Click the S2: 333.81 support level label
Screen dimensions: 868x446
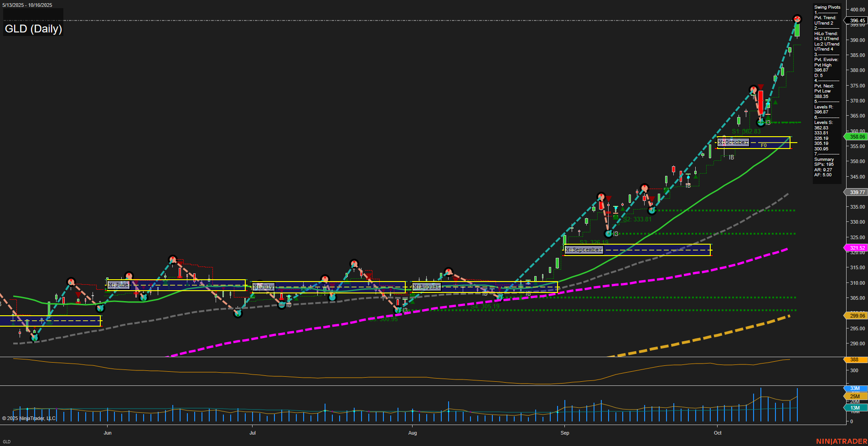637,220
